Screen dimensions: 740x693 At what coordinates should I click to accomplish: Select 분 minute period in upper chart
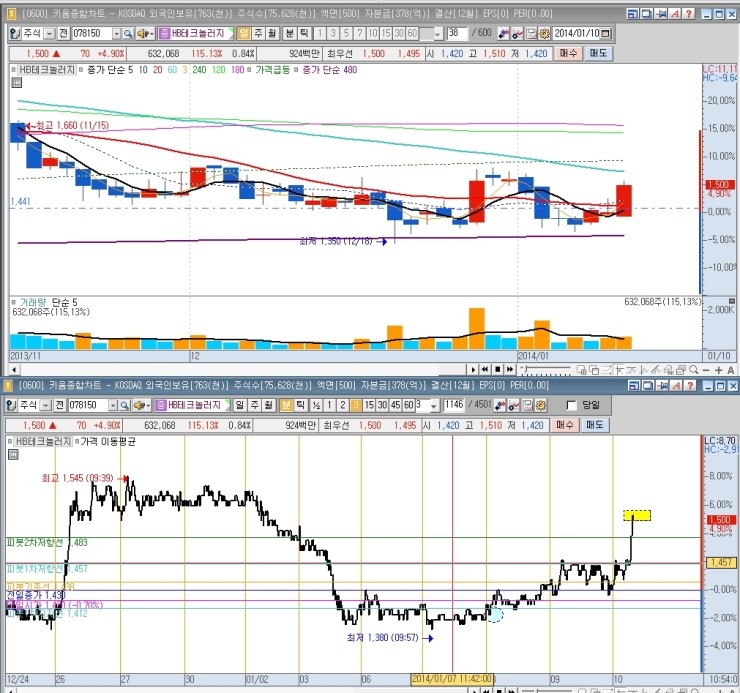(290, 33)
